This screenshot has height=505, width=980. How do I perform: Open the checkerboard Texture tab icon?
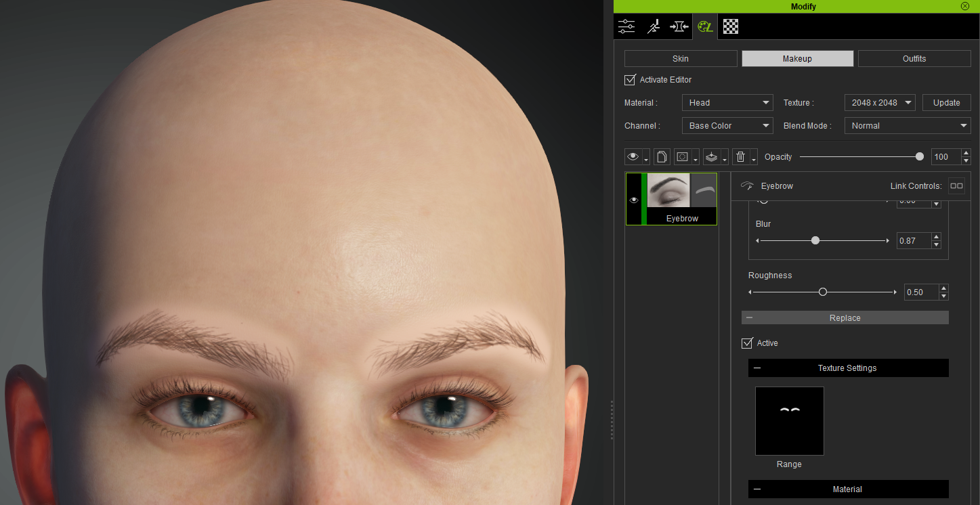coord(731,26)
